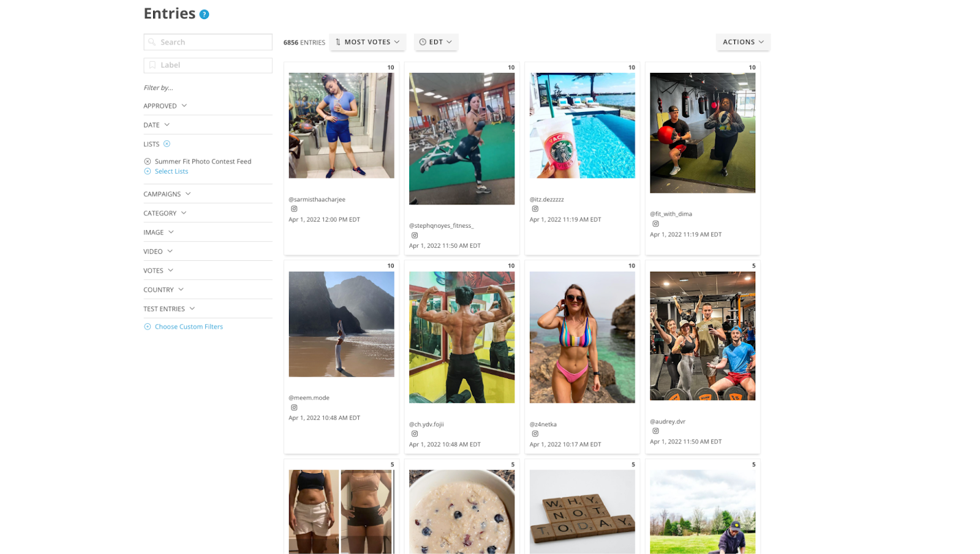
Task: Click Instagram icon under @audrey.dvr
Action: (655, 431)
